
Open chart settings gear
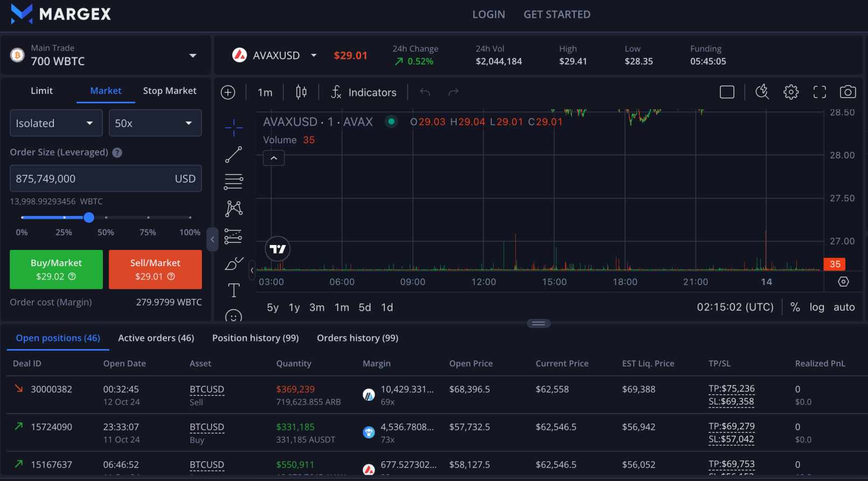[791, 92]
